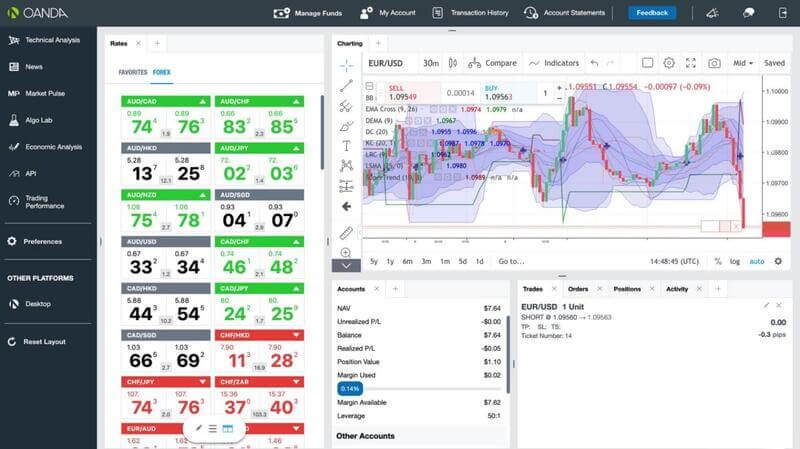The image size is (800, 449).
Task: Open the Indicators menu
Action: click(554, 63)
